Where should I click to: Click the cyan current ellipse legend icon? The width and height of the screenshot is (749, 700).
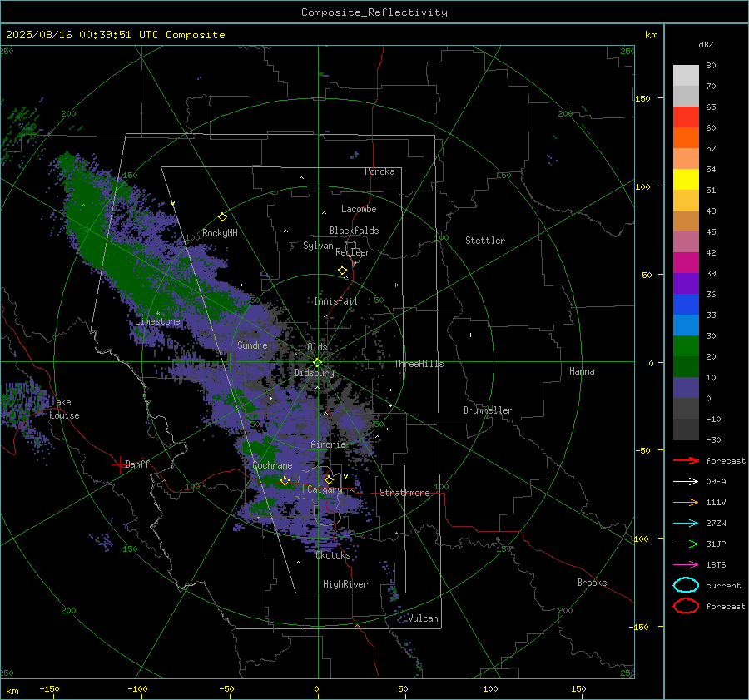(x=686, y=585)
